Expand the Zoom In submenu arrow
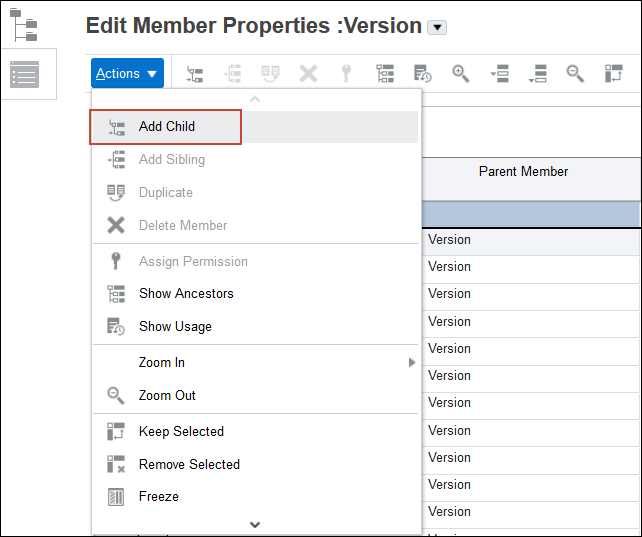 [411, 363]
